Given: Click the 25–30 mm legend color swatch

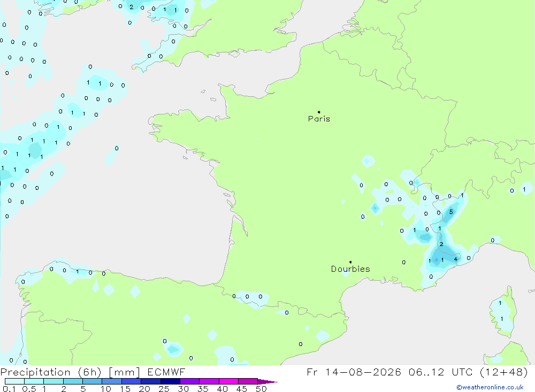Looking at the screenshot, I should pos(170,381).
